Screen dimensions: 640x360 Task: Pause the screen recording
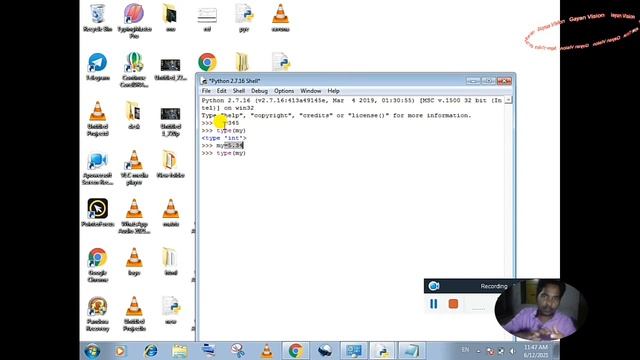pos(433,304)
